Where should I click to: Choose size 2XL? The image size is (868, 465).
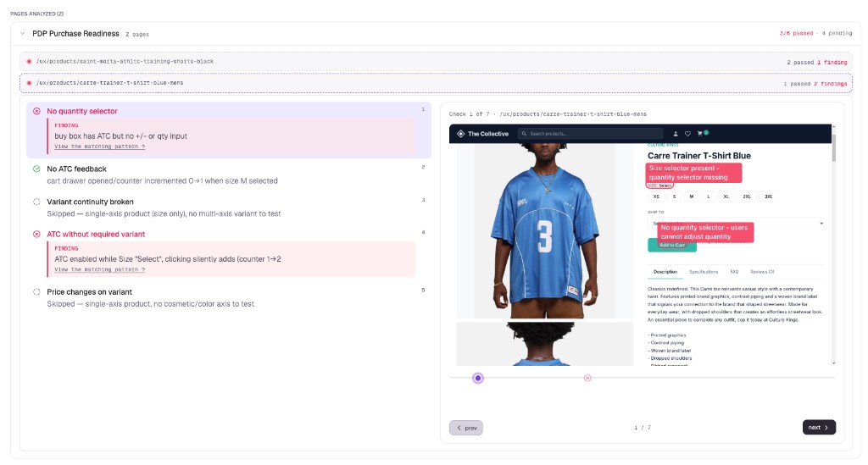click(x=747, y=197)
